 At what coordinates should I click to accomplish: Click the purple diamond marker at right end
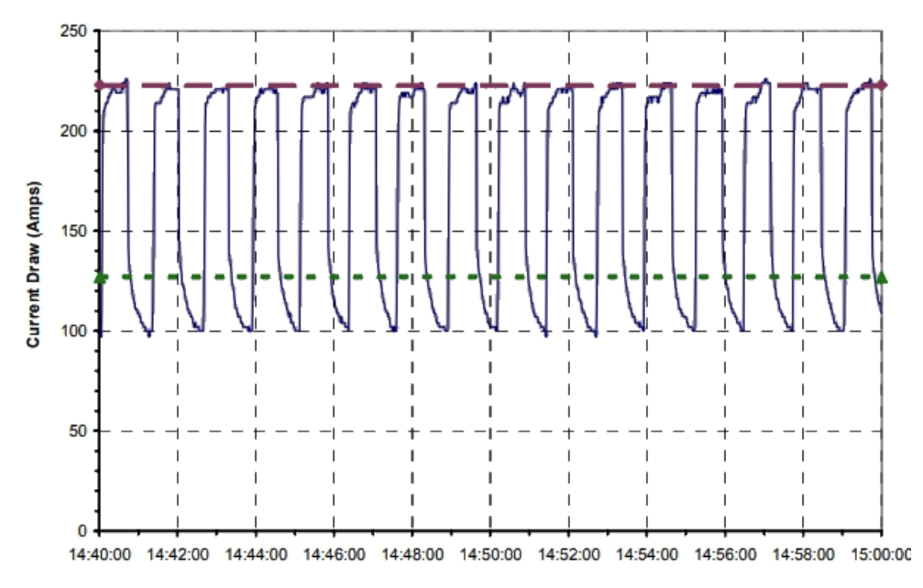coord(882,85)
